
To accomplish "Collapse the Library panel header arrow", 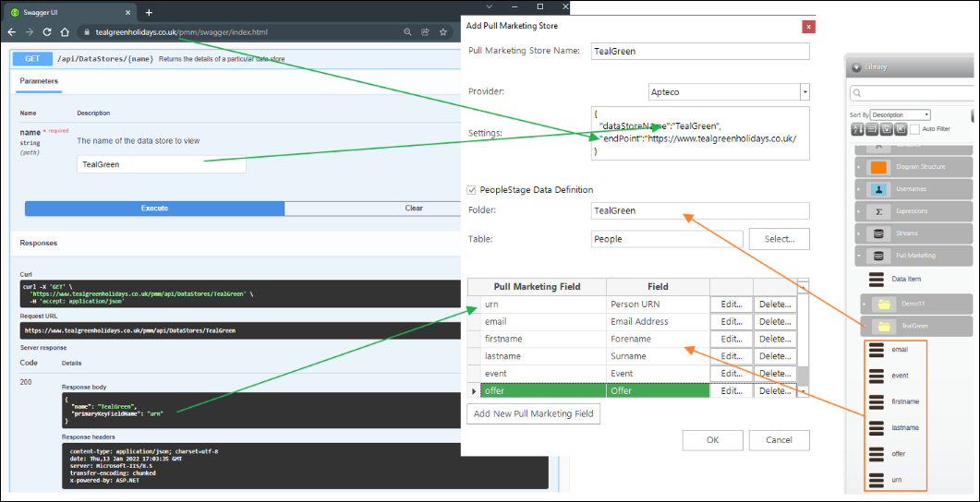I will pyautogui.click(x=856, y=67).
